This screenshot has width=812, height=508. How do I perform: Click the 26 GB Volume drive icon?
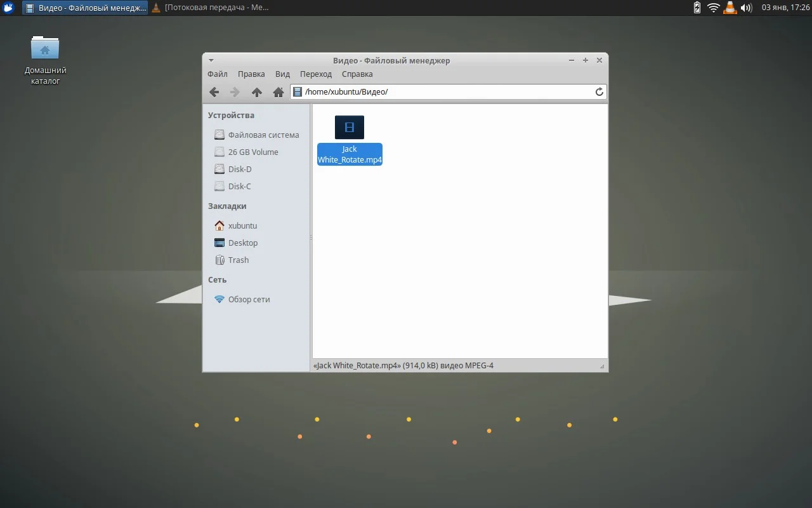(219, 152)
